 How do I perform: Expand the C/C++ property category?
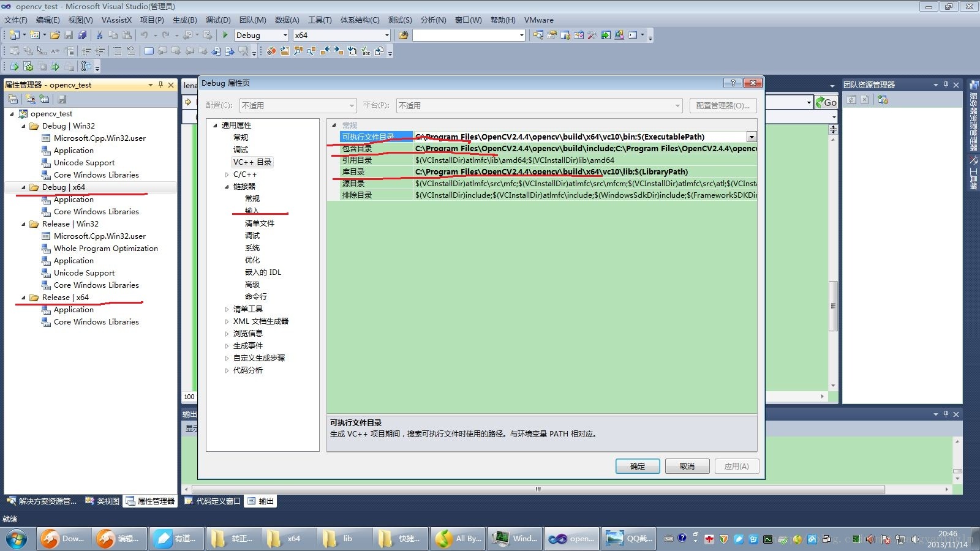point(227,174)
